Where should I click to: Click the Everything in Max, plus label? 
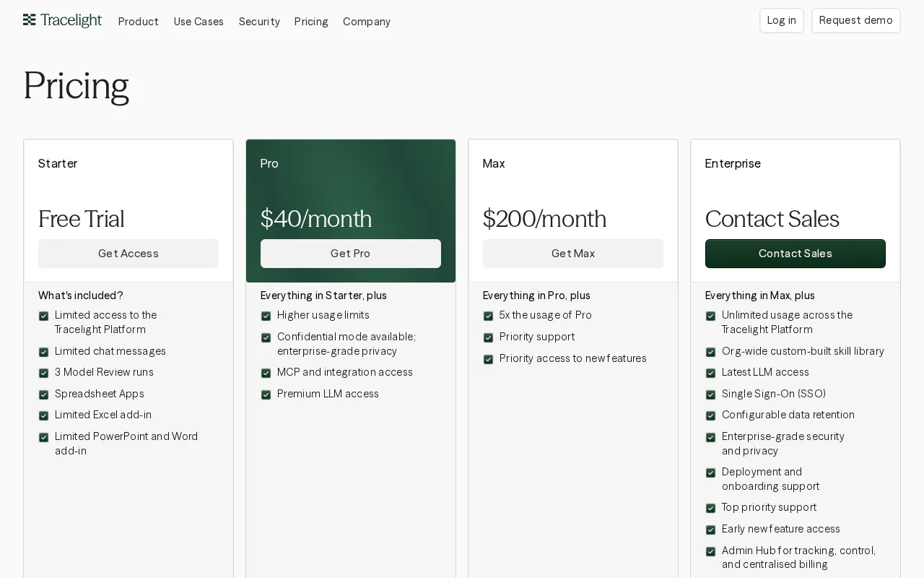(760, 296)
